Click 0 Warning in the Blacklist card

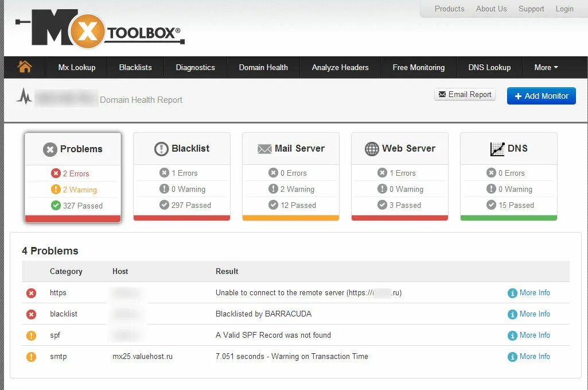188,189
